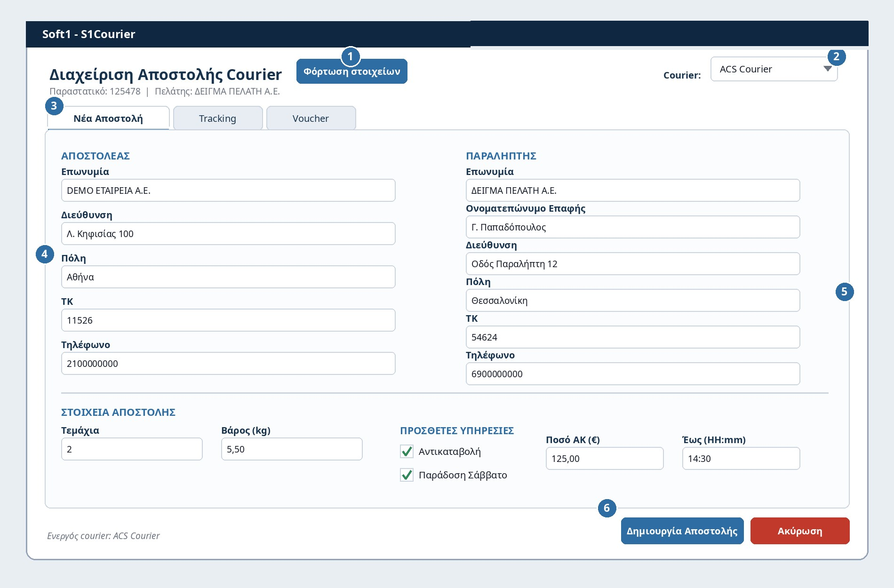Screen dimensions: 894x588
Task: Click the Έως (HH:mm) field 14:30
Action: coord(741,459)
